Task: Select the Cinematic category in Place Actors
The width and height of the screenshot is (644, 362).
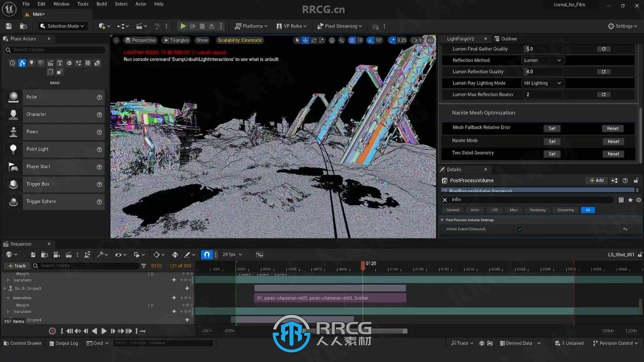Action: tap(50, 63)
